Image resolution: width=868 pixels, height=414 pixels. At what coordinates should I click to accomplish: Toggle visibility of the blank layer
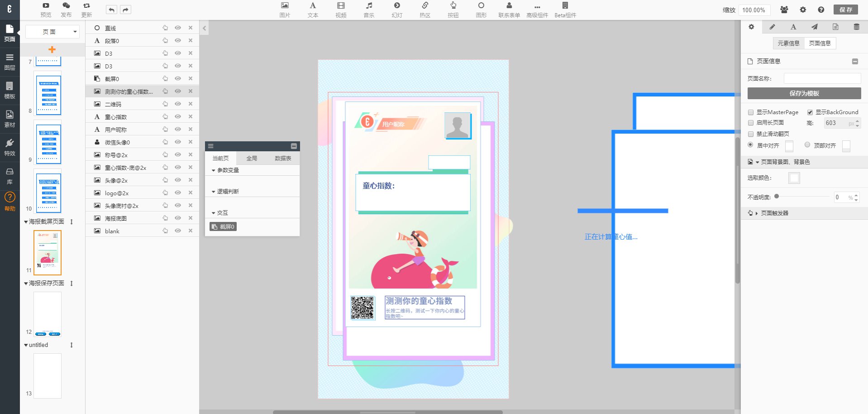tap(178, 231)
